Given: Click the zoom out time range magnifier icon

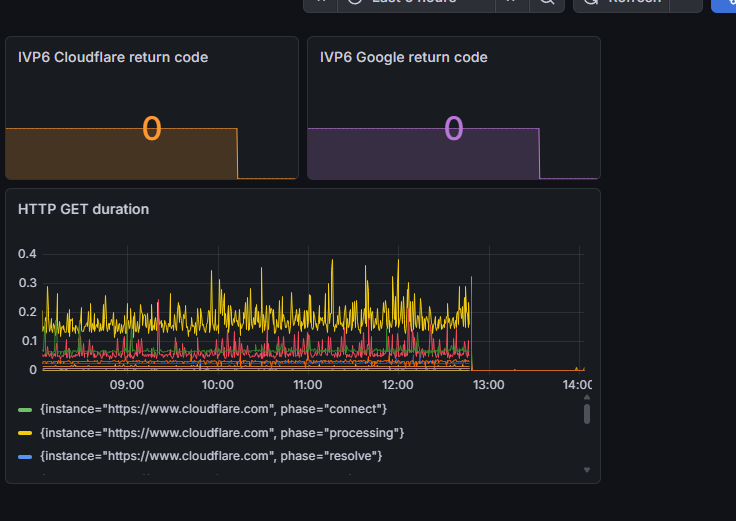Looking at the screenshot, I should pyautogui.click(x=547, y=1).
